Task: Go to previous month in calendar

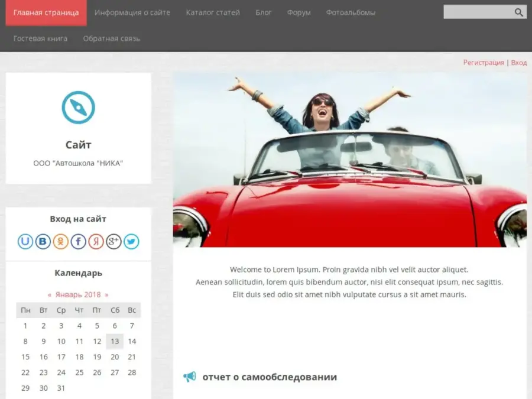Action: click(50, 294)
